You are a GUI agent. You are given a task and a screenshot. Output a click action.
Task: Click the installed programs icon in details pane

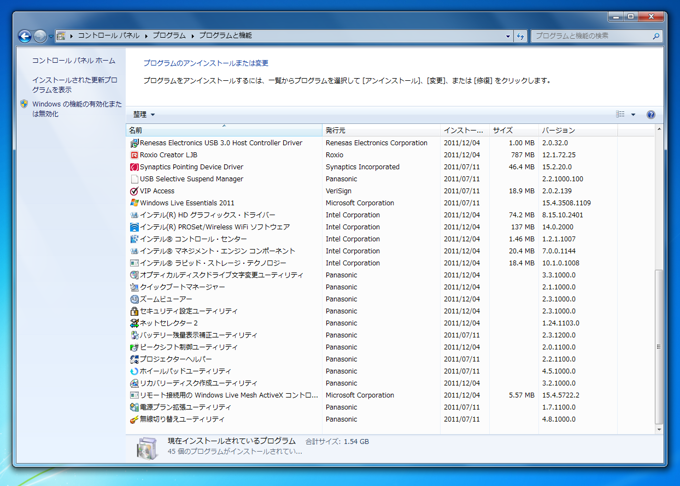click(x=147, y=448)
